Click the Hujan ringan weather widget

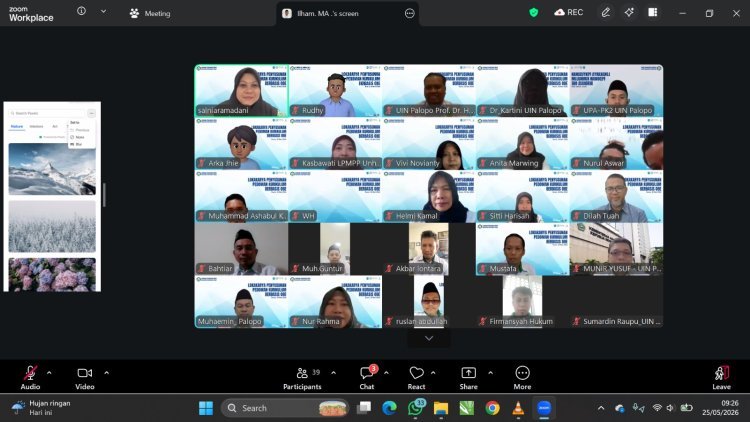tap(42, 408)
